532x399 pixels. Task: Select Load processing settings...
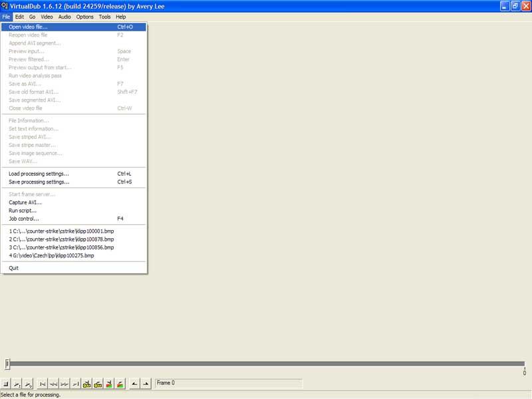pos(74,174)
